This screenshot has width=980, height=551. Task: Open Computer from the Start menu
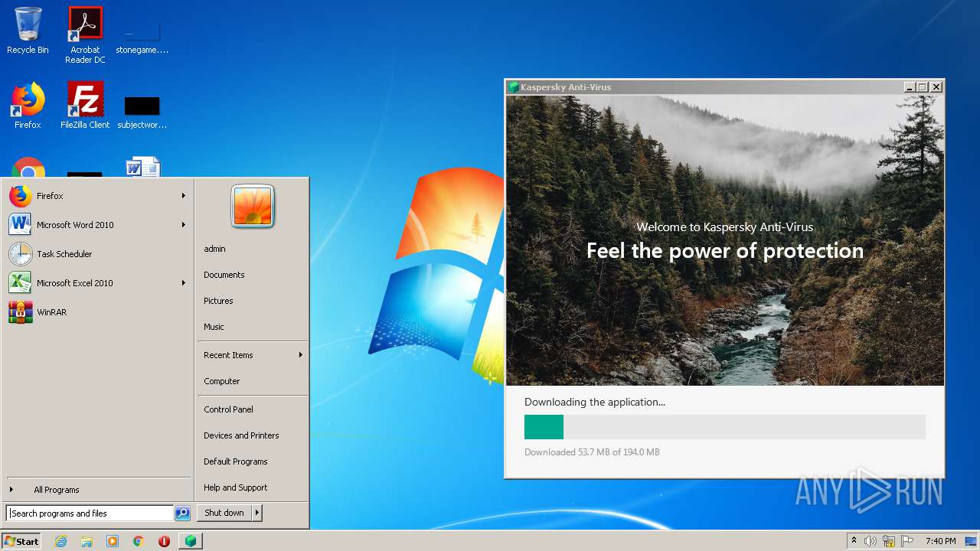(x=222, y=381)
